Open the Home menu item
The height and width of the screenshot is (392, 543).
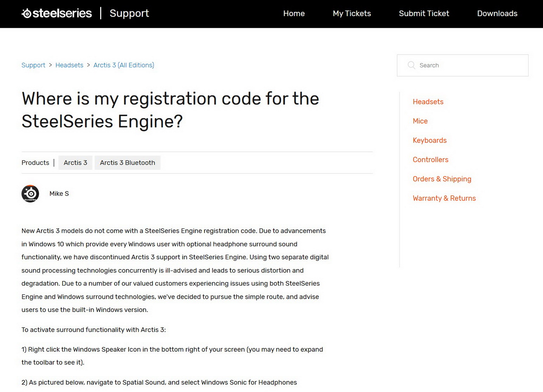(x=294, y=14)
